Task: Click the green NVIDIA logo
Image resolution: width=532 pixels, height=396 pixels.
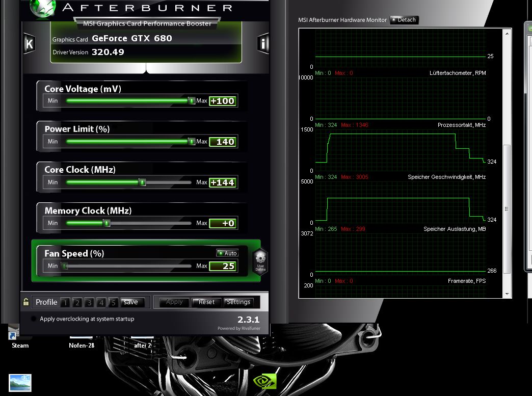Action: [265, 381]
